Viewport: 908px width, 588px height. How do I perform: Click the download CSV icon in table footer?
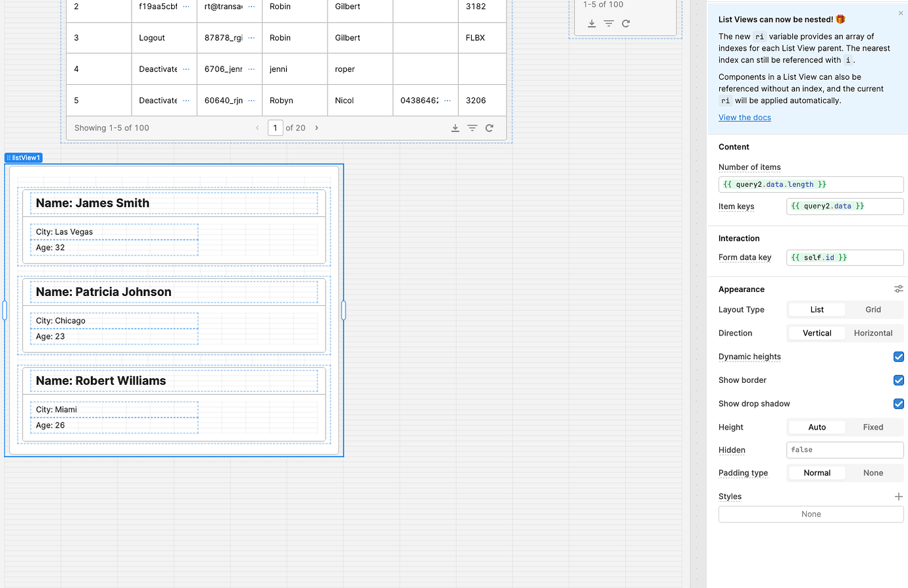455,128
